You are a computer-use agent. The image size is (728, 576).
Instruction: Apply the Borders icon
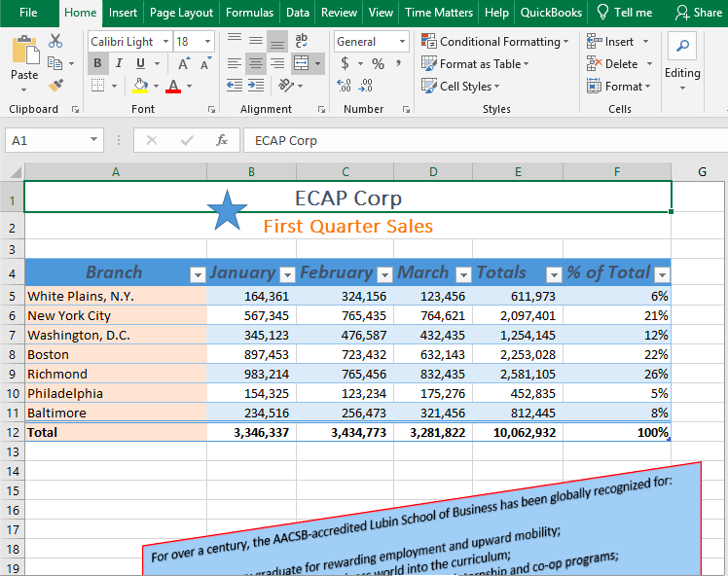pos(97,86)
